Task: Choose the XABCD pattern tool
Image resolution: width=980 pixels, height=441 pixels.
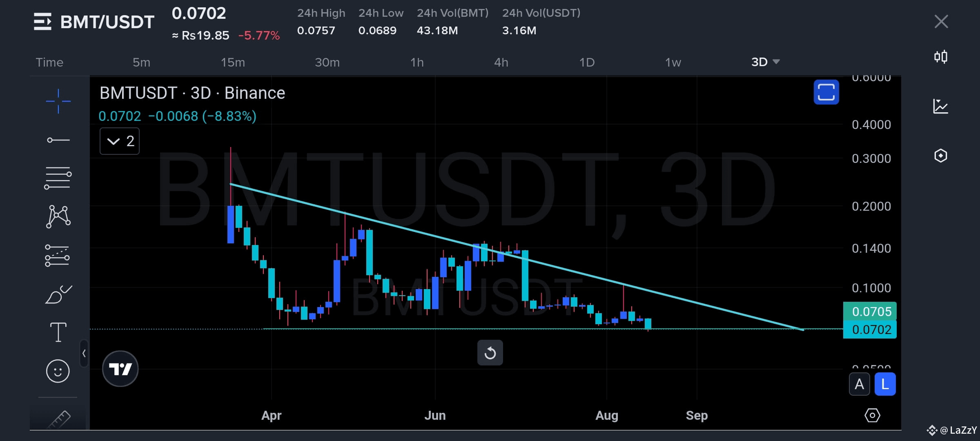Action: tap(58, 216)
